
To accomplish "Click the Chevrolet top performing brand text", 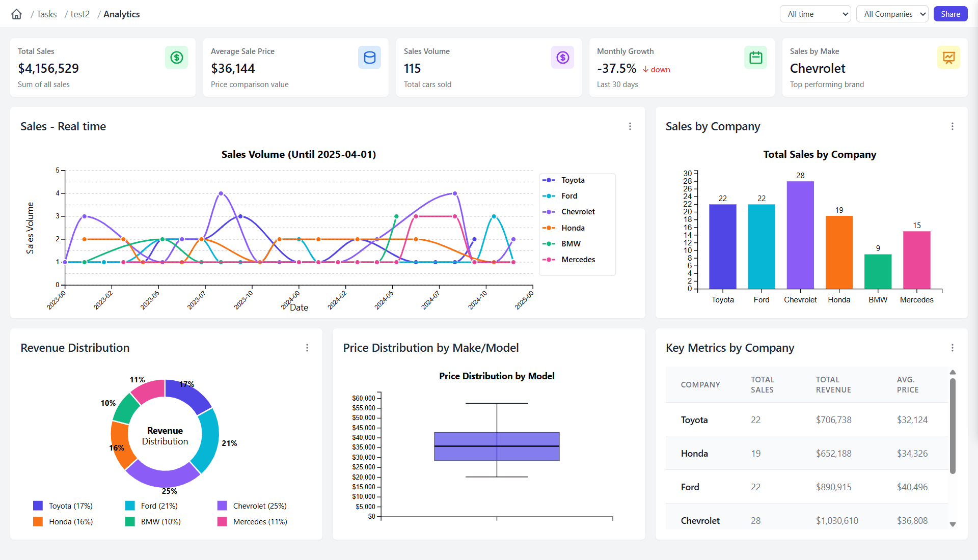I will [x=818, y=68].
